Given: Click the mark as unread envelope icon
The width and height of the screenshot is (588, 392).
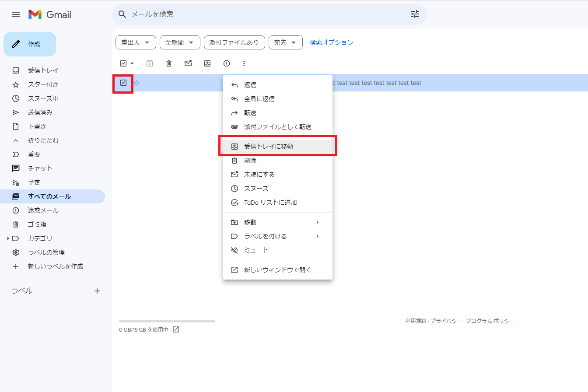Looking at the screenshot, I should (188, 63).
